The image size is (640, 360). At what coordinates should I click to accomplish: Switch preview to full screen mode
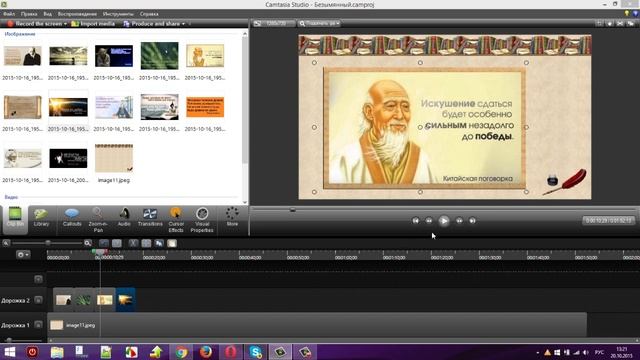pos(620,24)
